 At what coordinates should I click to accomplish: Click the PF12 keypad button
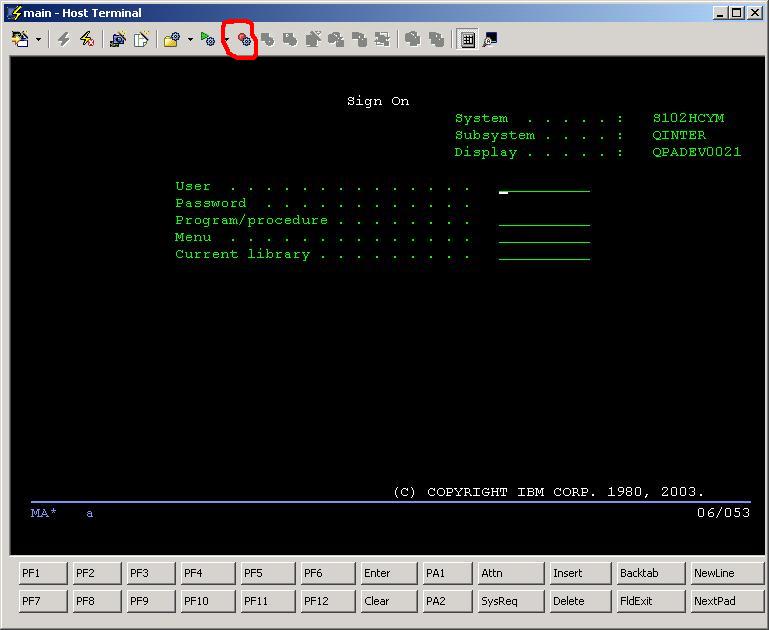click(328, 601)
